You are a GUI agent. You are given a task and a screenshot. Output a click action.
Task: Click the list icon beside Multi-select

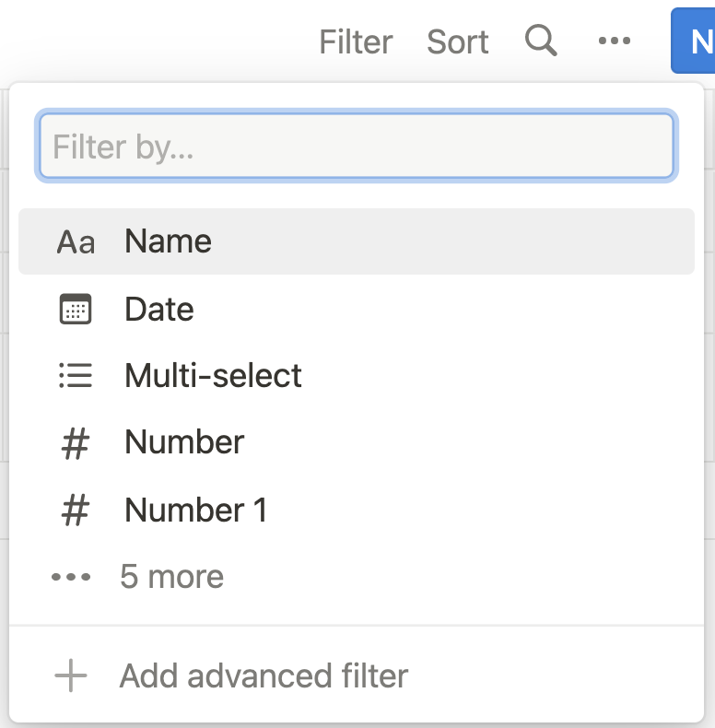76,376
